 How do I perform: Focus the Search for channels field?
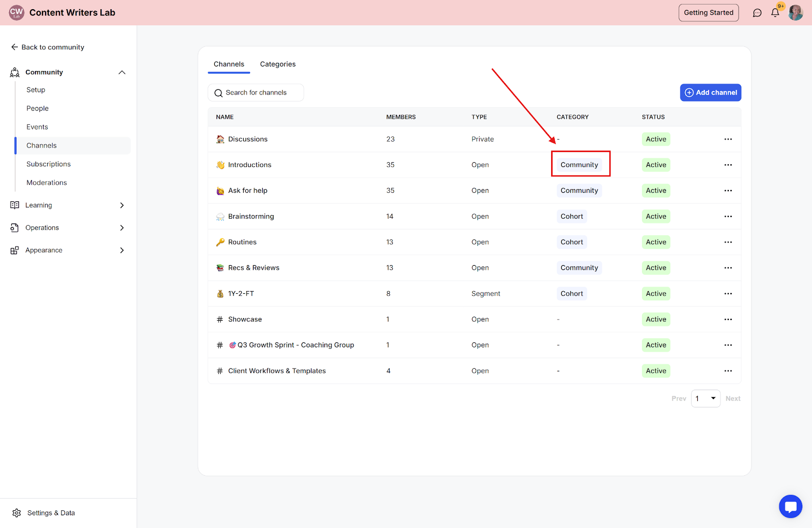click(x=256, y=93)
